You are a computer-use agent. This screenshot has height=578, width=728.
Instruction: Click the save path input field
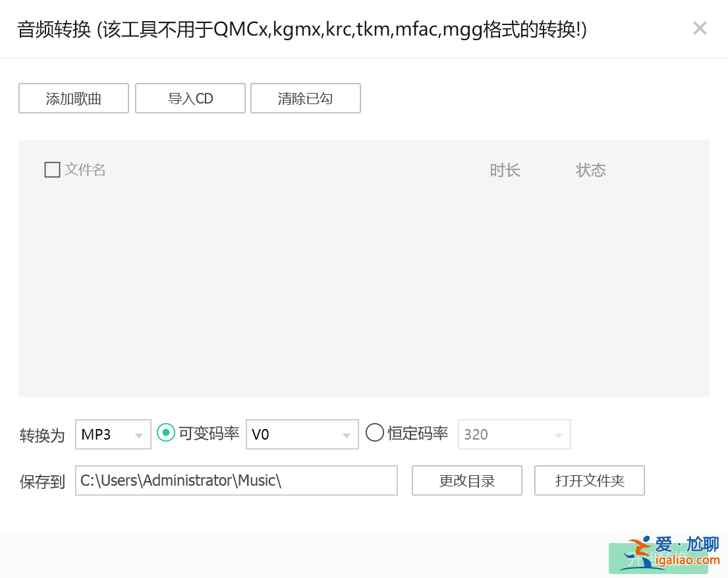(236, 480)
